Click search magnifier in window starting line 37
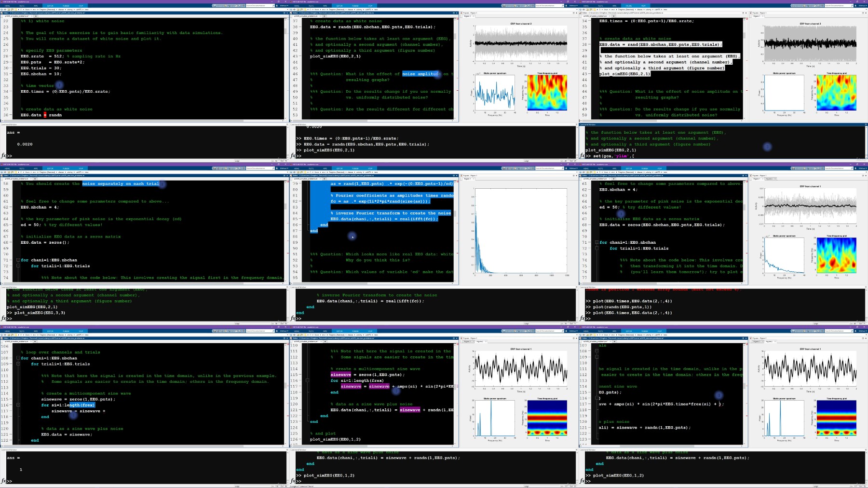Screen dimensions: 868x488 (x=562, y=6)
